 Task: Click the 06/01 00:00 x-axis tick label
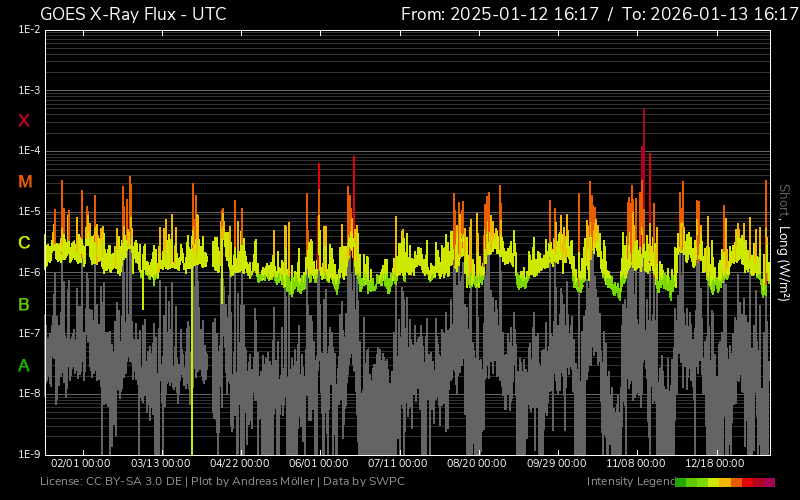tap(318, 463)
